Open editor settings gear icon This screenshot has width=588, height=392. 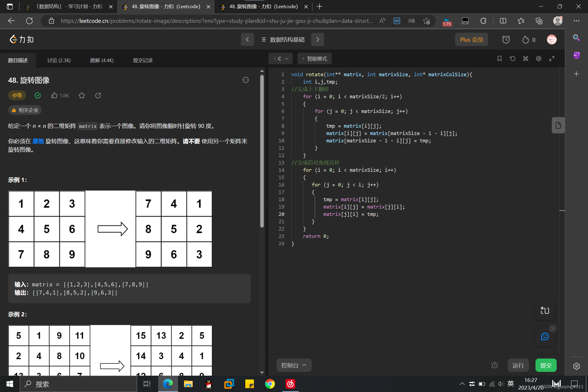pos(538,59)
